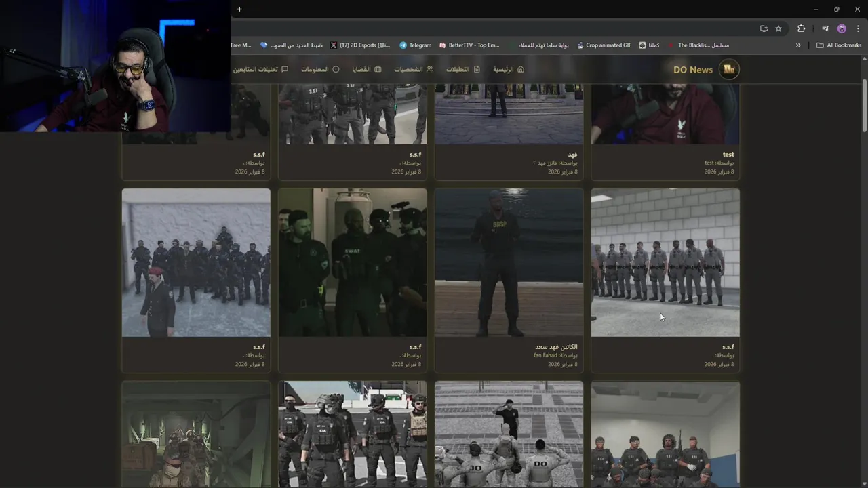Click date under الكابتن فهد سعد card
Viewport: 868px width, 488px height.
(x=563, y=364)
